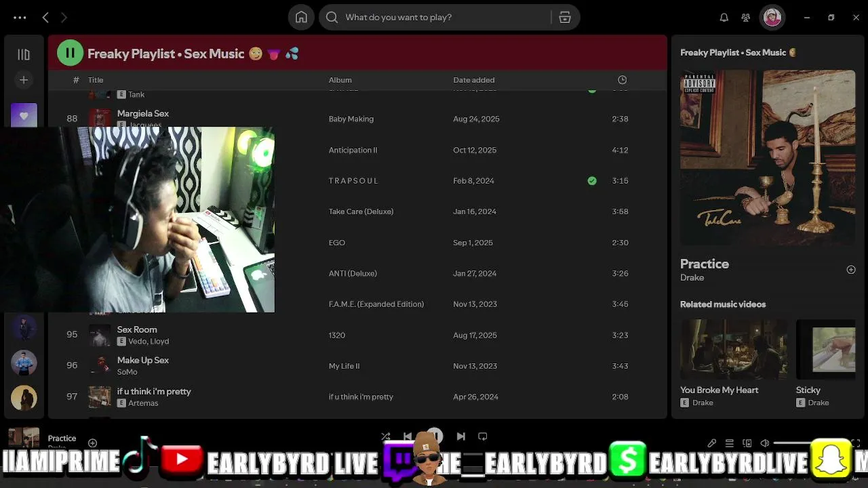This screenshot has width=868, height=488.
Task: Add Practice to Liked Songs in sidebar
Action: pos(851,270)
